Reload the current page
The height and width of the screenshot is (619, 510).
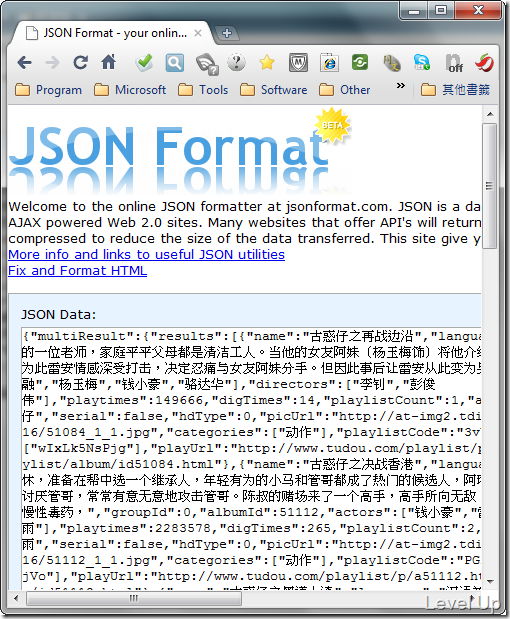click(x=81, y=62)
